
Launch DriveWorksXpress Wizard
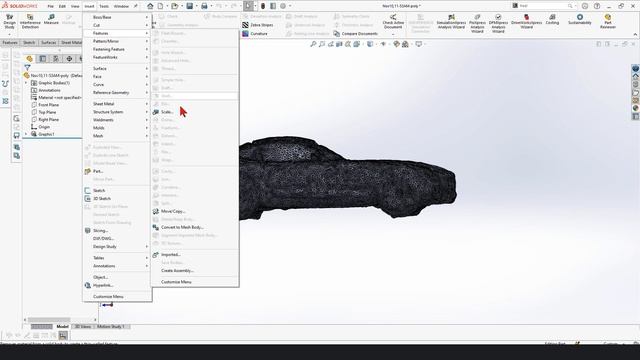[526, 21]
